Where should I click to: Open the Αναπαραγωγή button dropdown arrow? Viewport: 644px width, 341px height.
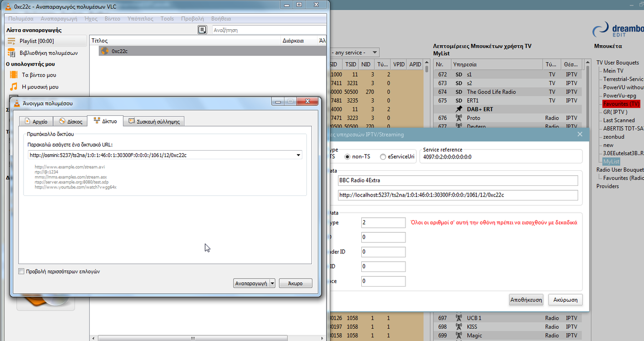coord(272,284)
